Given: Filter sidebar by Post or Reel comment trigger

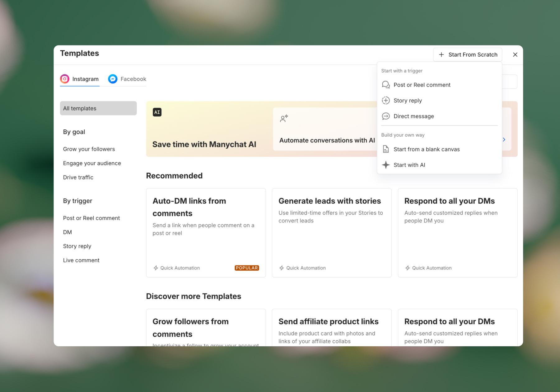Looking at the screenshot, I should pyautogui.click(x=91, y=218).
